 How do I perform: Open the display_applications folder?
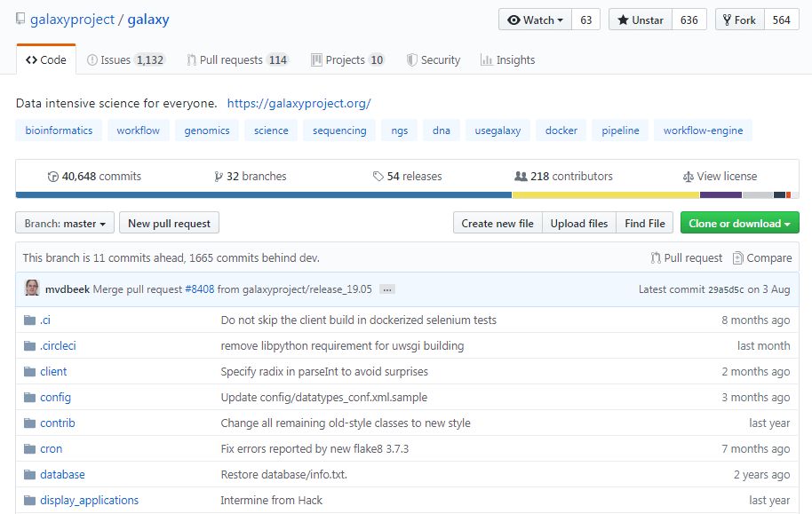pyautogui.click(x=89, y=501)
